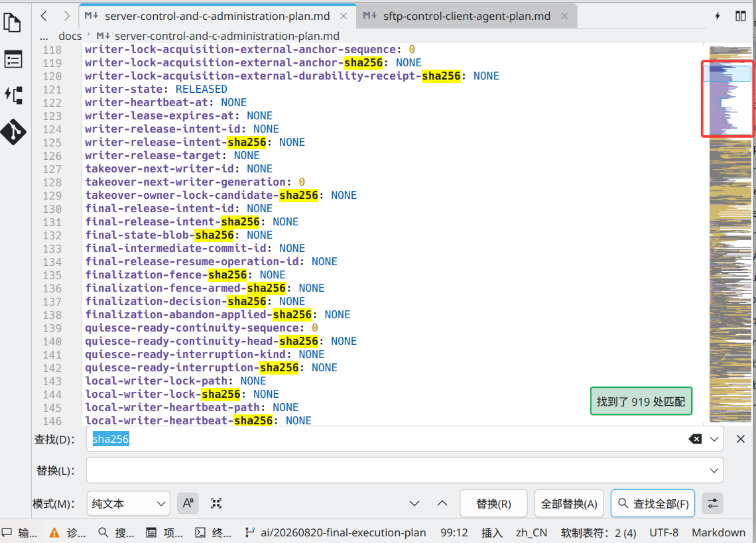Click the docs breadcrumb folder
The width and height of the screenshot is (756, 543).
point(70,36)
